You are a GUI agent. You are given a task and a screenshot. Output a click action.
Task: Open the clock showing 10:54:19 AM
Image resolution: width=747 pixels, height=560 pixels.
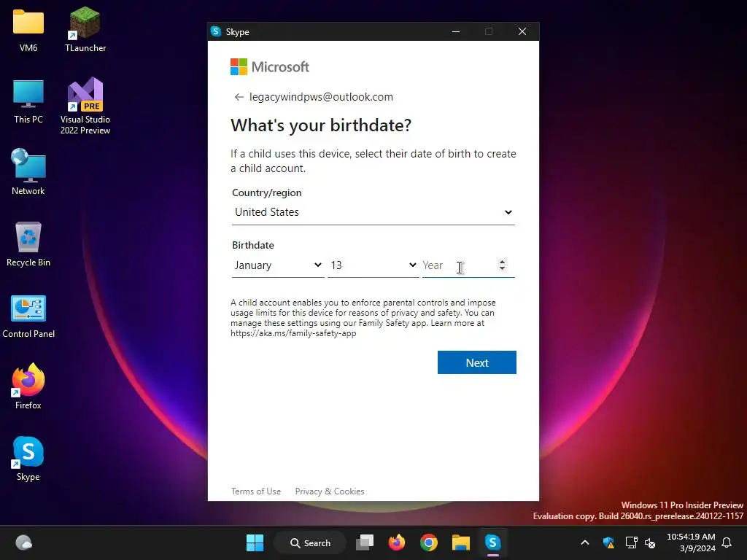point(691,542)
